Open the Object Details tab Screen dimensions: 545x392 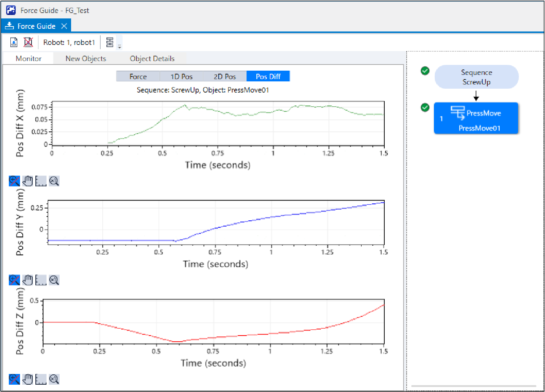coord(152,58)
